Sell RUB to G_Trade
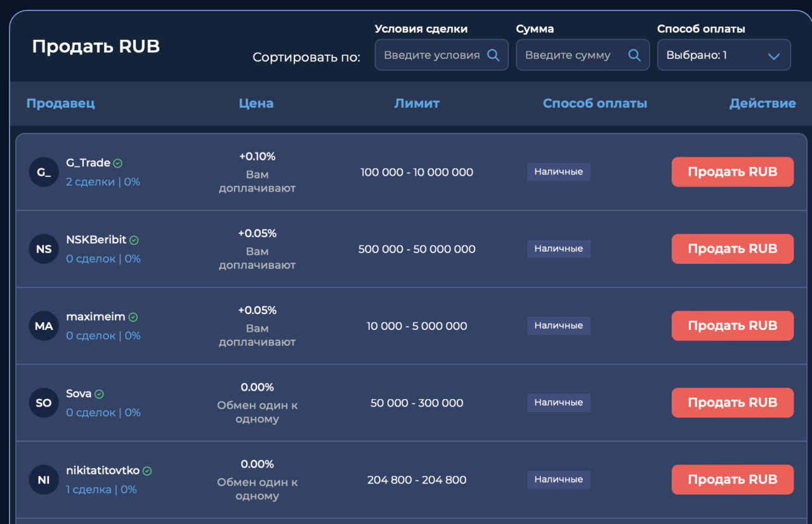The image size is (812, 524). (733, 172)
